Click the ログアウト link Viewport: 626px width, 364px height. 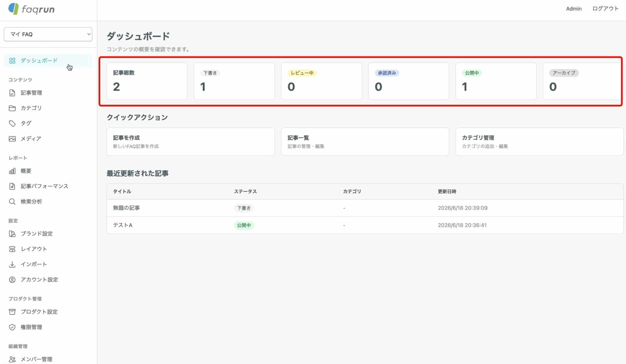605,9
